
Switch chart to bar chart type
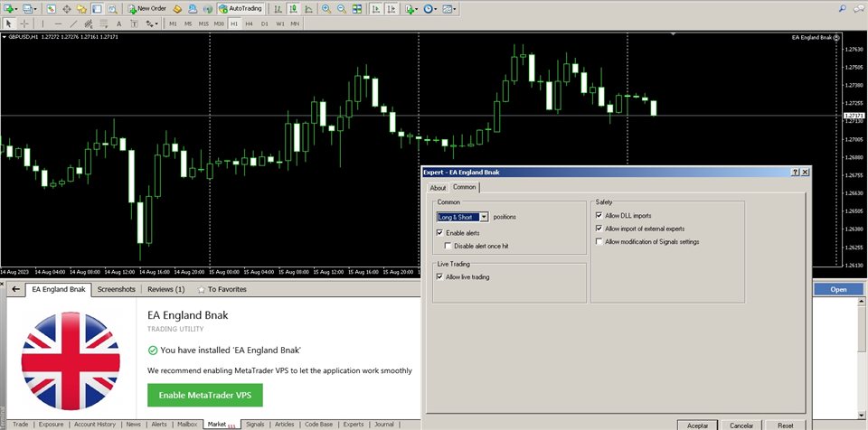click(x=278, y=9)
